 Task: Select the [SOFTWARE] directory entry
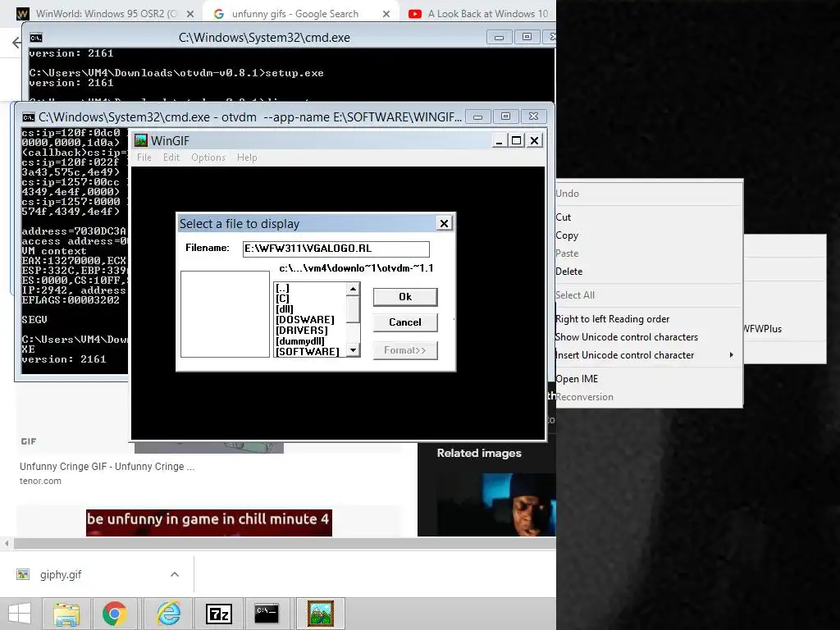308,352
